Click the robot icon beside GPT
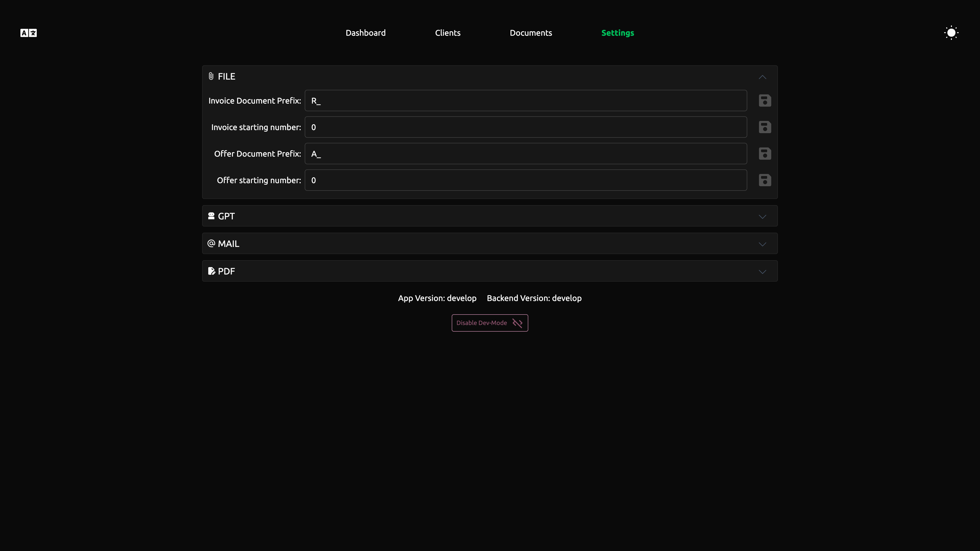Image resolution: width=980 pixels, height=551 pixels. pyautogui.click(x=211, y=216)
